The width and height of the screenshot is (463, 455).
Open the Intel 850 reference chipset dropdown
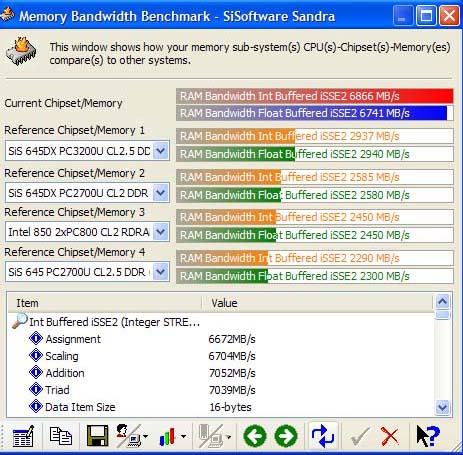click(x=161, y=232)
